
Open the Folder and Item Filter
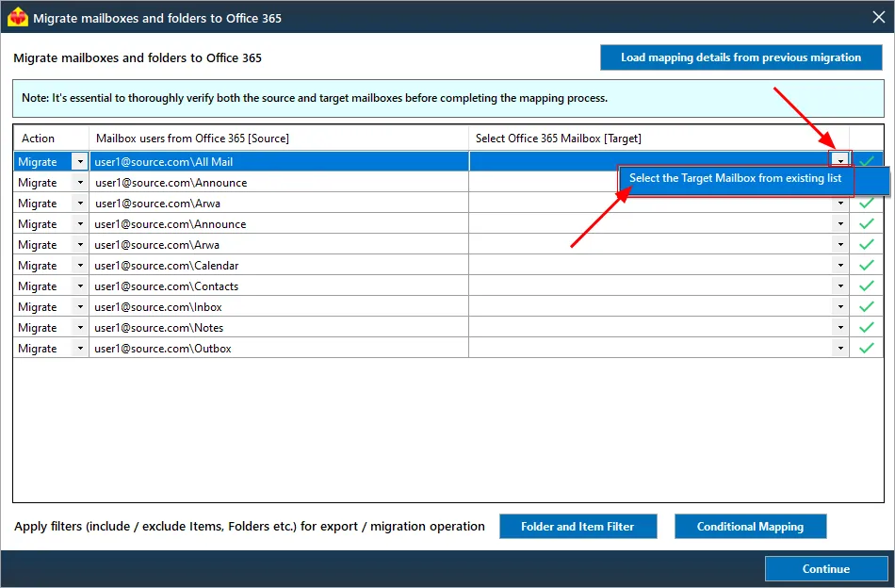[x=578, y=527]
